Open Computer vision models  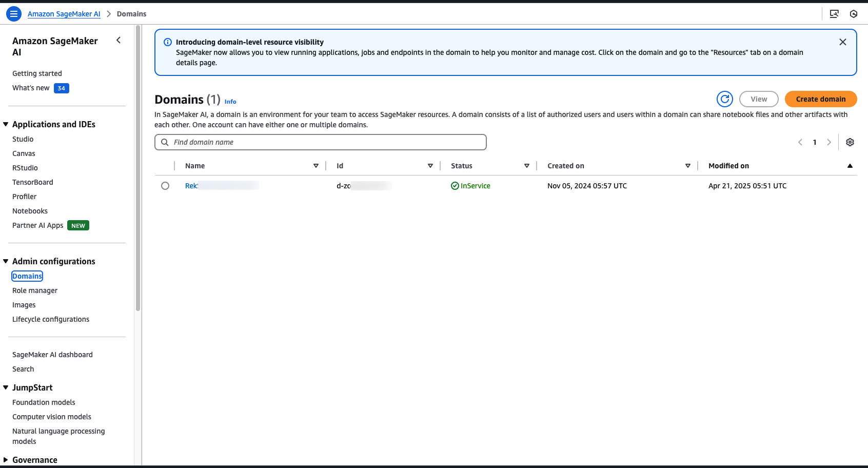tap(52, 417)
